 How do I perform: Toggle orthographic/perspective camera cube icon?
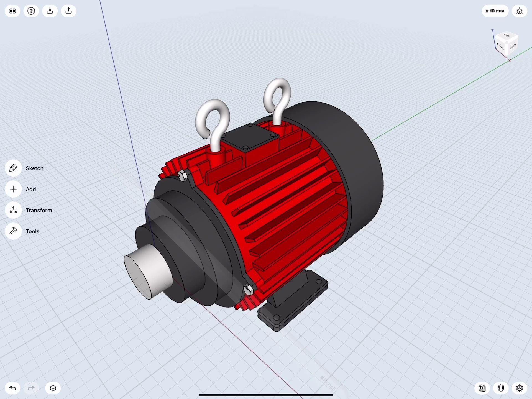[x=520, y=11]
